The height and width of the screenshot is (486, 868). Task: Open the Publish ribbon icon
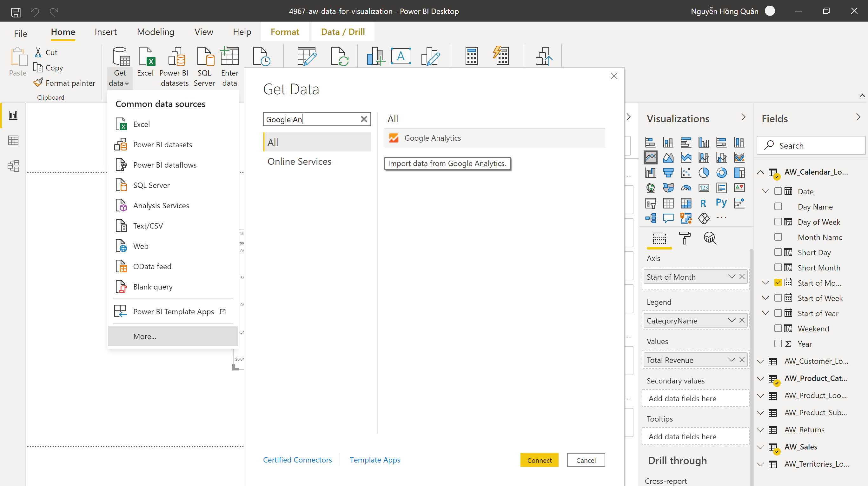(x=544, y=56)
